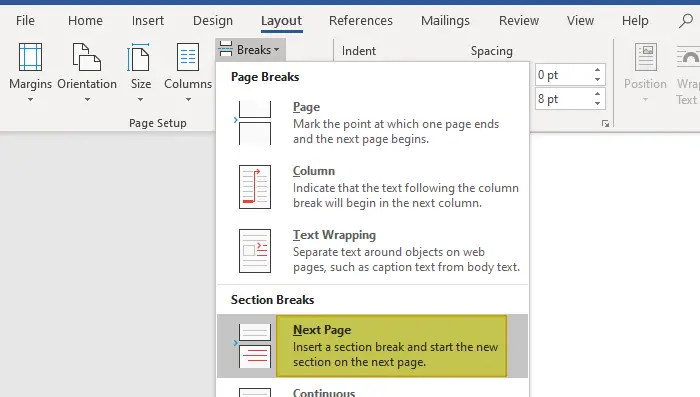Expand the Columns dropdown arrow
This screenshot has width=700, height=397.
pyautogui.click(x=188, y=100)
